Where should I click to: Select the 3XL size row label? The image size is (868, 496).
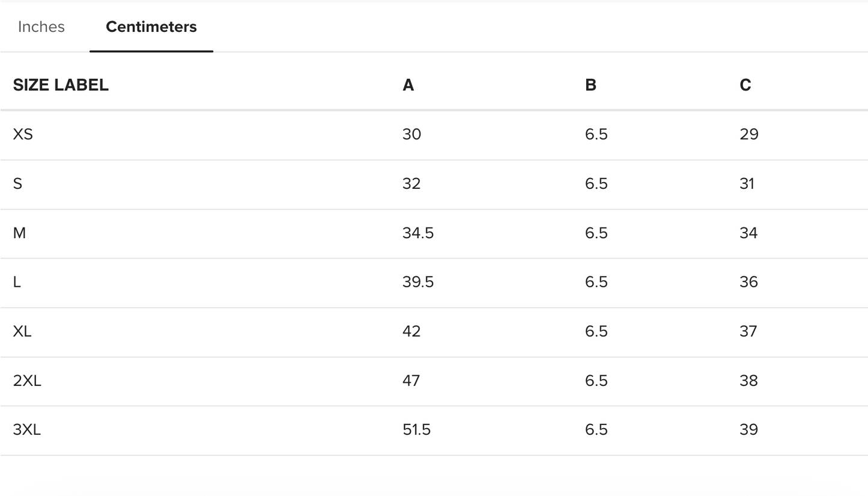pyautogui.click(x=27, y=430)
